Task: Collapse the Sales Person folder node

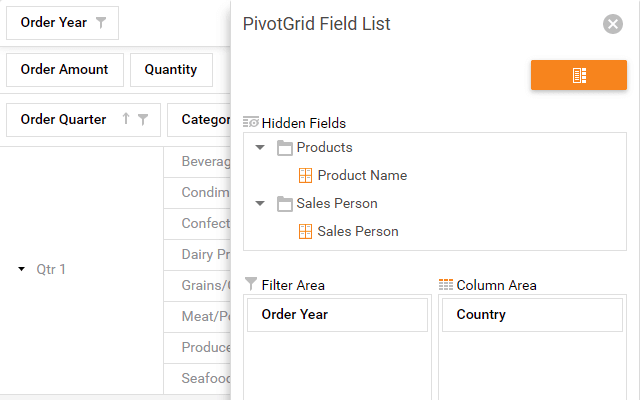Action: (x=260, y=204)
